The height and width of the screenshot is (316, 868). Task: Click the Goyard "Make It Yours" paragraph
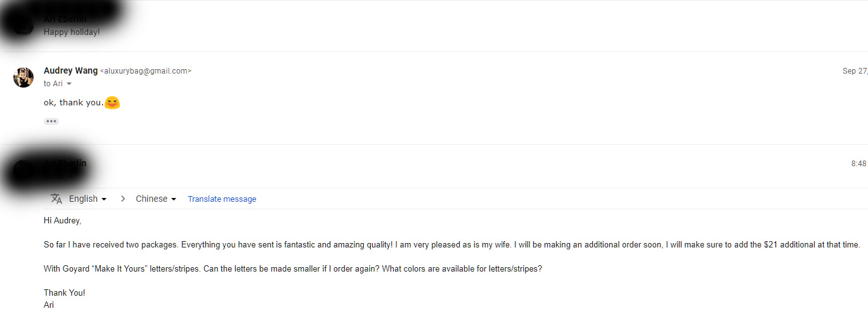(x=293, y=268)
